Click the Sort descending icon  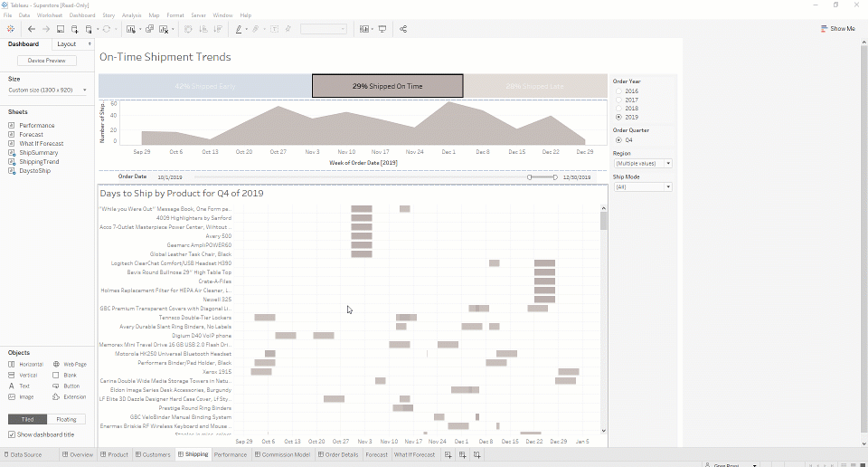218,29
